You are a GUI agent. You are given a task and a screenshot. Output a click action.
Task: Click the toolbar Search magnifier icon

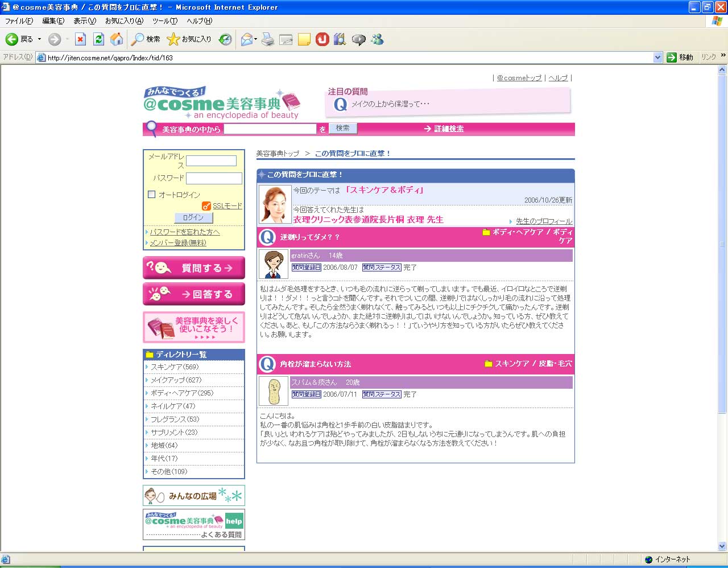click(x=138, y=39)
